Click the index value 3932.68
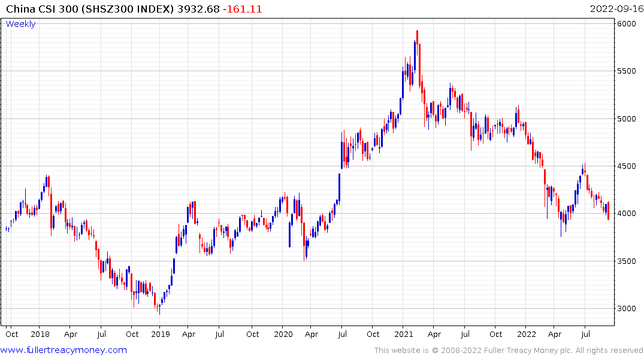This screenshot has height=359, width=644. pos(198,9)
